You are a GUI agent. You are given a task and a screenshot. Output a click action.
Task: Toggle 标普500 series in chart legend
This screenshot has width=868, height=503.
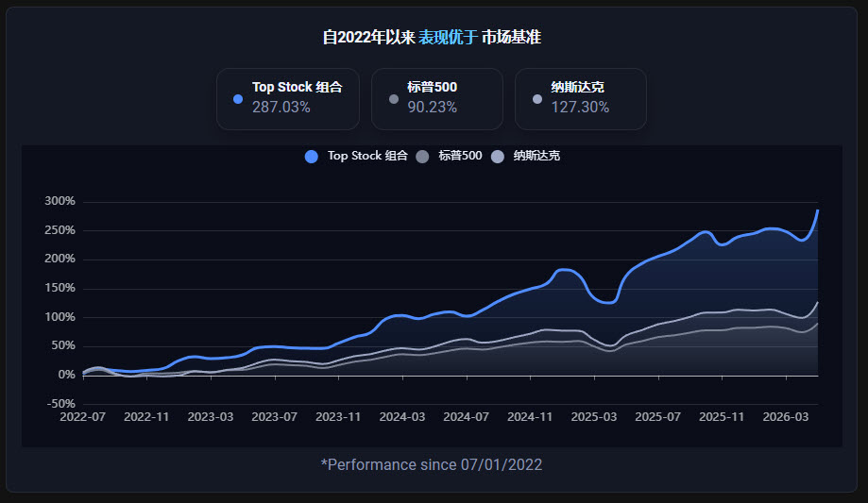(x=449, y=156)
